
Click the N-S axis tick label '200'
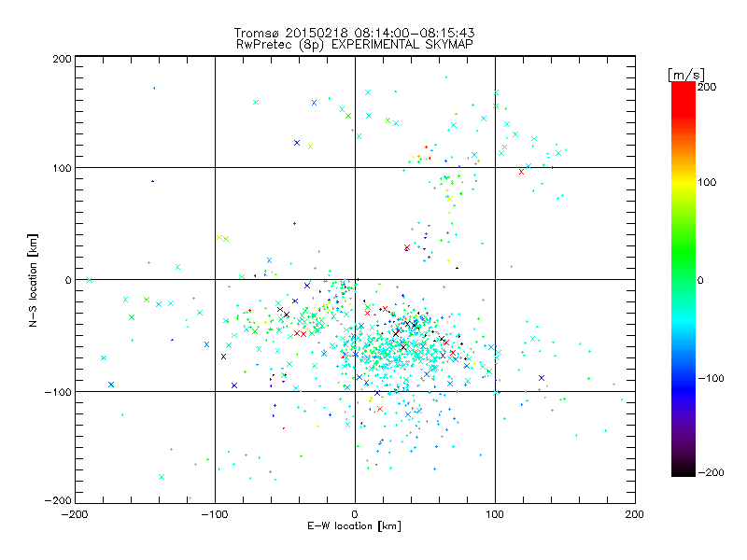tap(62, 59)
